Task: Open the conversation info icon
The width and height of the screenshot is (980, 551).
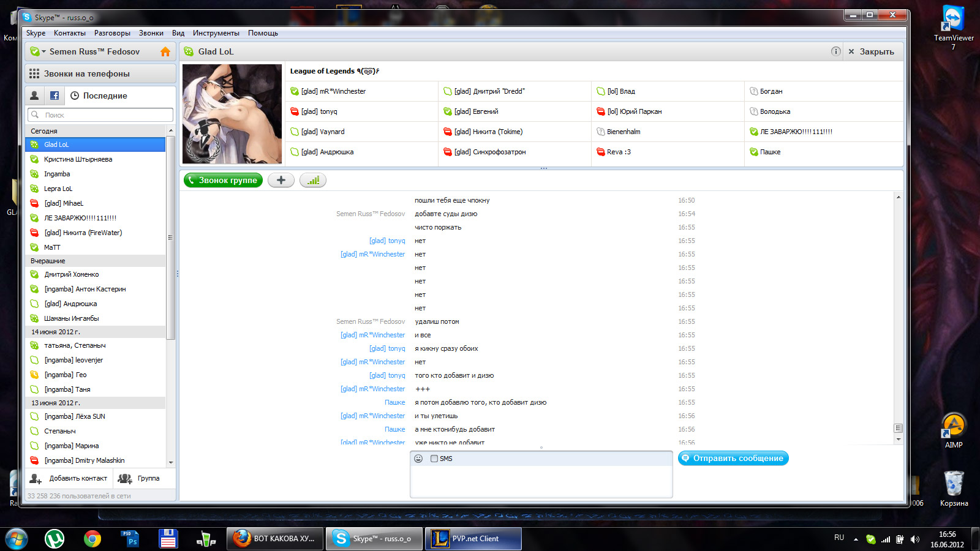Action: coord(835,51)
